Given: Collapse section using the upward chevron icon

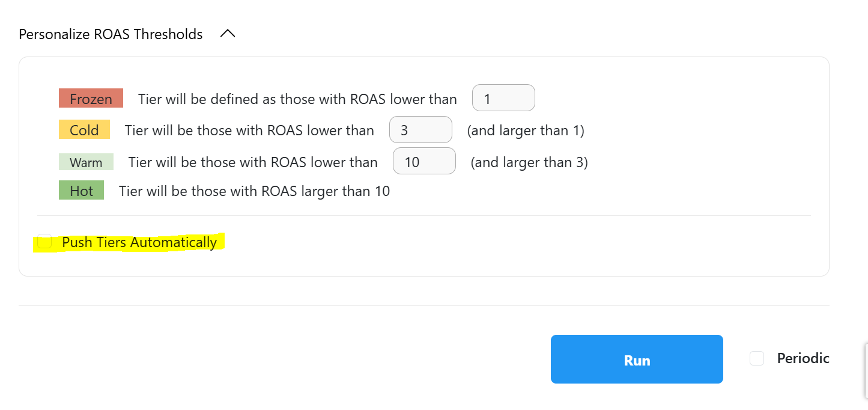Looking at the screenshot, I should click(x=228, y=34).
